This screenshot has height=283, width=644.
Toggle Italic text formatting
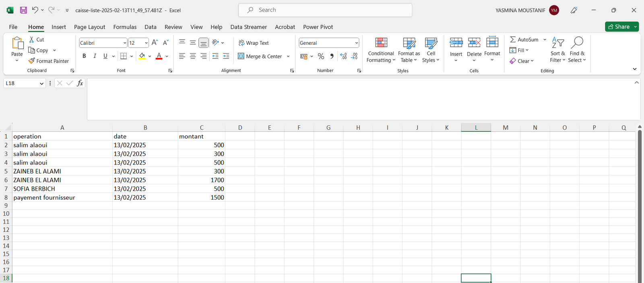95,56
